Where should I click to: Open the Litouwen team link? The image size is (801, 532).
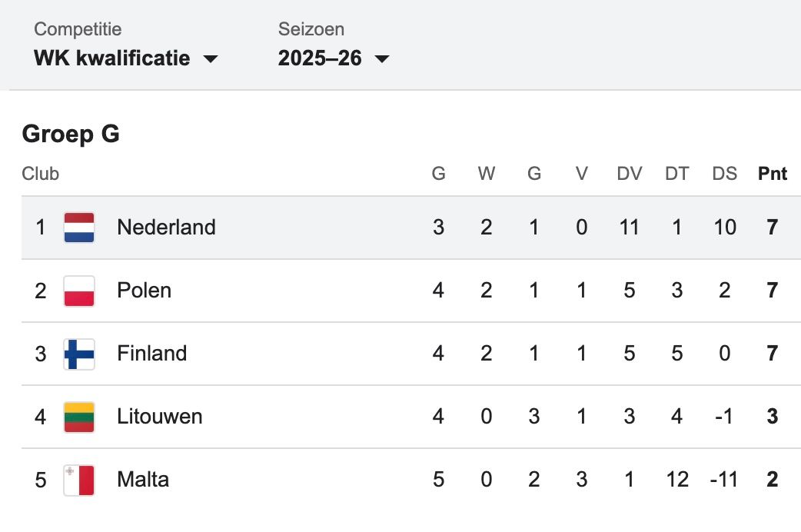tap(159, 417)
